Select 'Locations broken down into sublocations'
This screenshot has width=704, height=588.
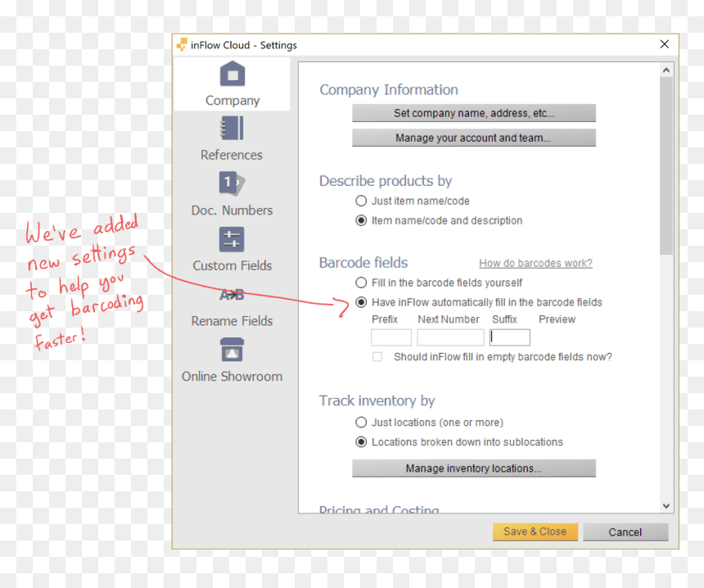pos(361,442)
